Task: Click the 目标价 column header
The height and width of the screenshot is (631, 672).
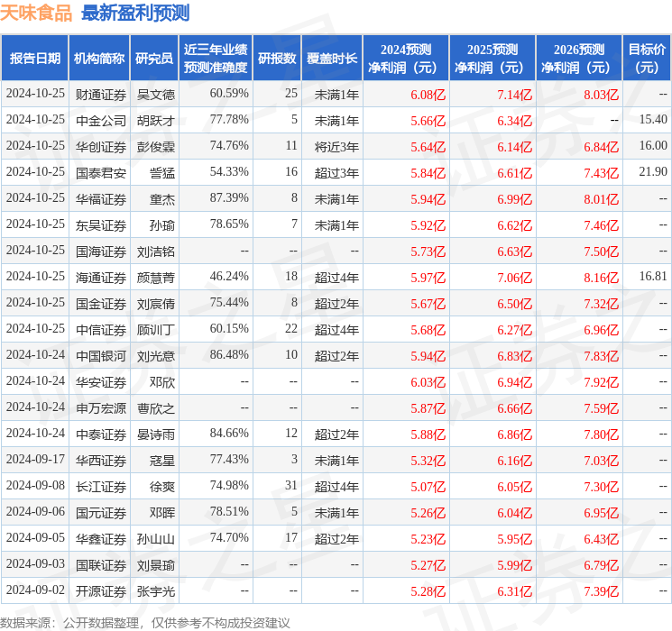Action: pos(647,58)
